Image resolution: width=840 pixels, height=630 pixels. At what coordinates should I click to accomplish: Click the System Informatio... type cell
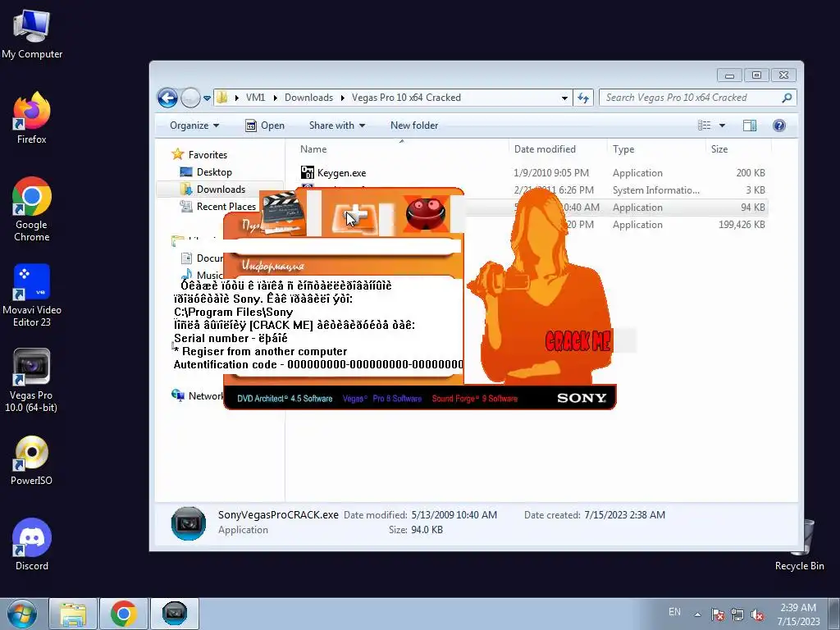click(655, 190)
